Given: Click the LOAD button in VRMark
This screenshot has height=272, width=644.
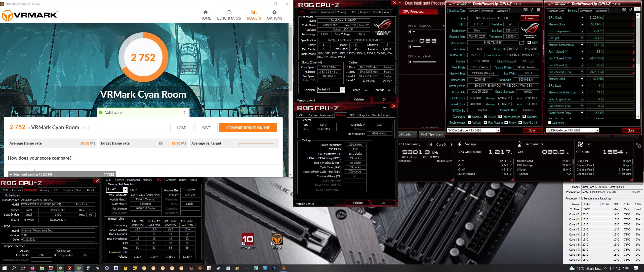Looking at the screenshot, I should [x=182, y=128].
